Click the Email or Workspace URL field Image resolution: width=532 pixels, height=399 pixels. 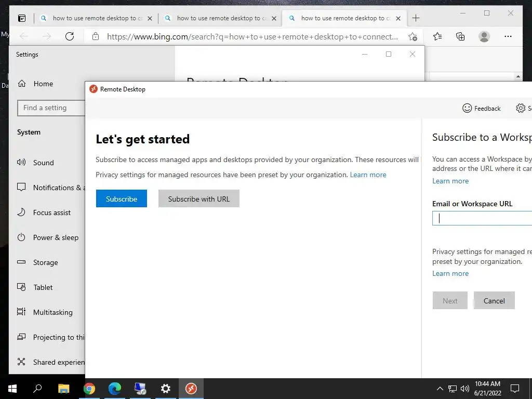(x=482, y=218)
